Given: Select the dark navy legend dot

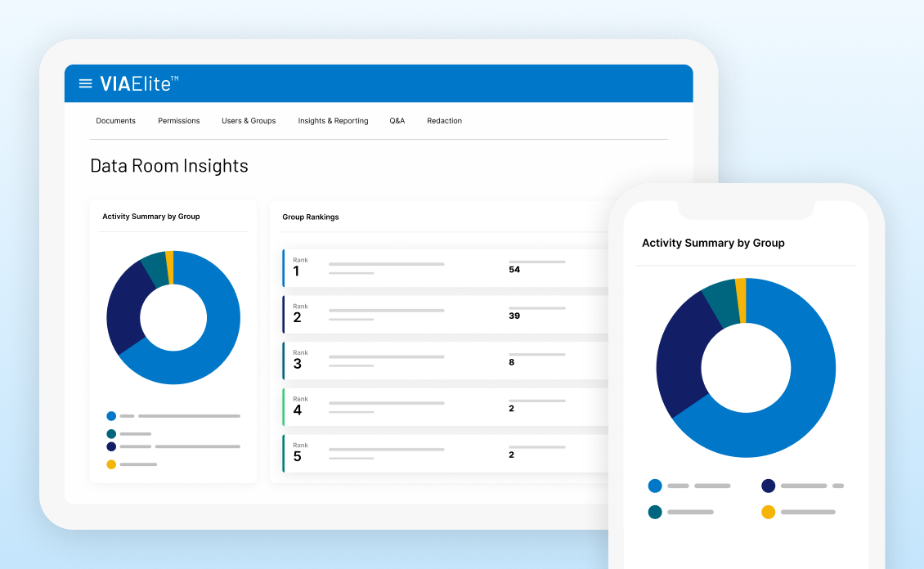Looking at the screenshot, I should [110, 447].
